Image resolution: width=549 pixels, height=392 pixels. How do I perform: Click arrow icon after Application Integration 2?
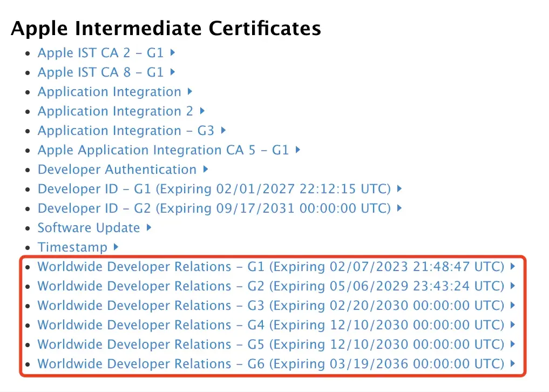[x=202, y=111]
